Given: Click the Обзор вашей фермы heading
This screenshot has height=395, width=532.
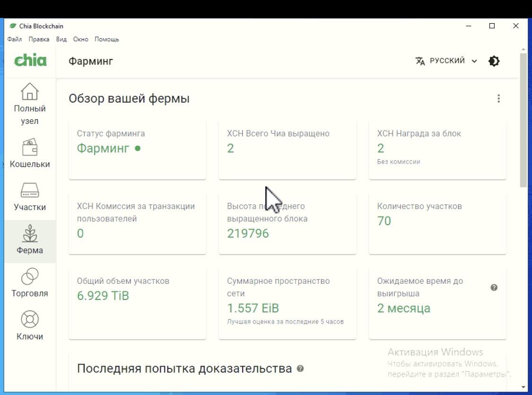Looking at the screenshot, I should [129, 98].
